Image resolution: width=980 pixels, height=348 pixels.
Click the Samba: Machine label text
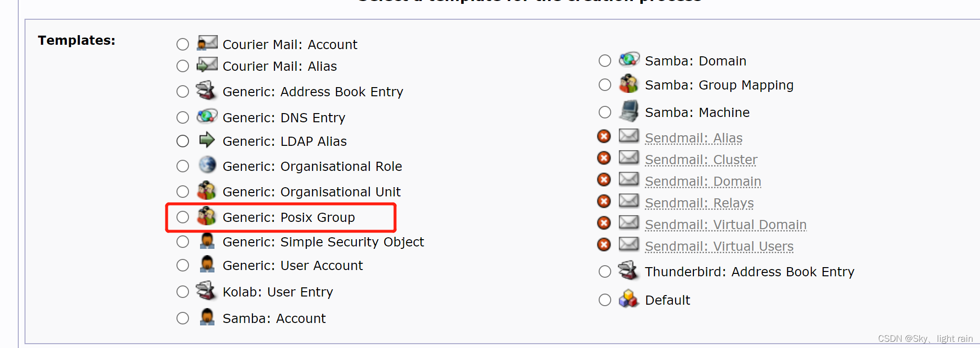697,113
